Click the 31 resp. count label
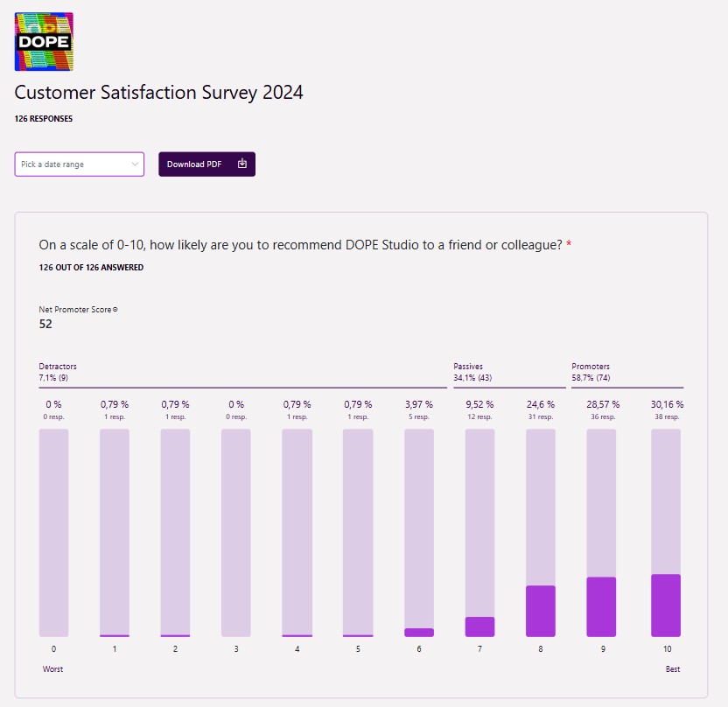 (x=541, y=416)
